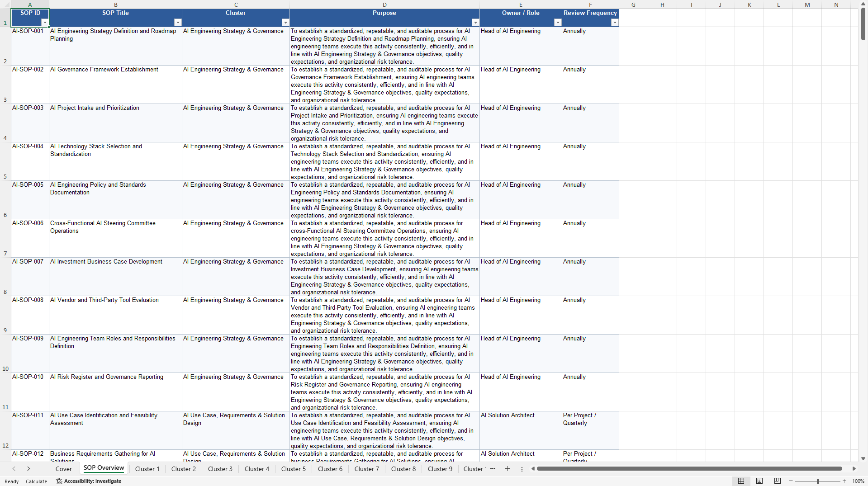This screenshot has height=486, width=868.
Task: Select the SOP Overview sheet tab
Action: 104,468
